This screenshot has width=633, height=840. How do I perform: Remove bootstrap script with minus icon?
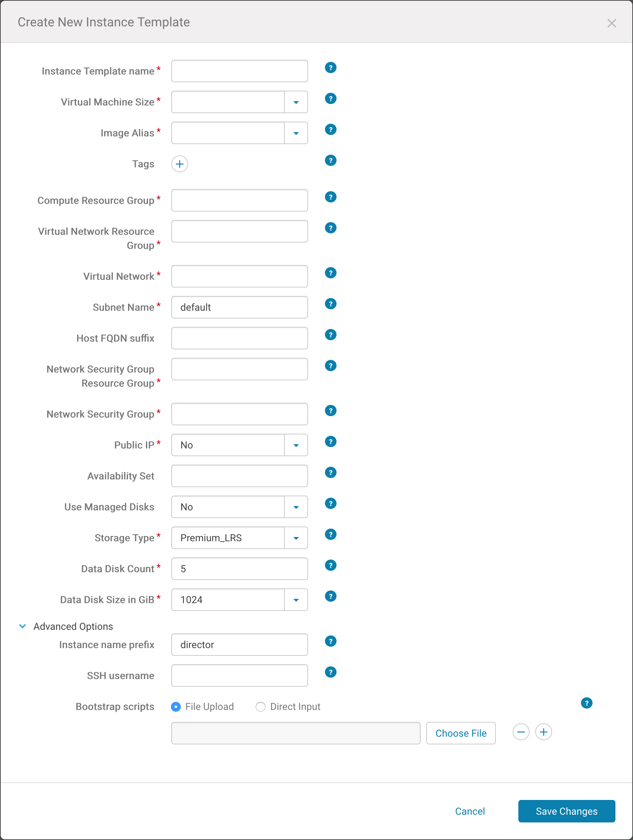(x=521, y=732)
